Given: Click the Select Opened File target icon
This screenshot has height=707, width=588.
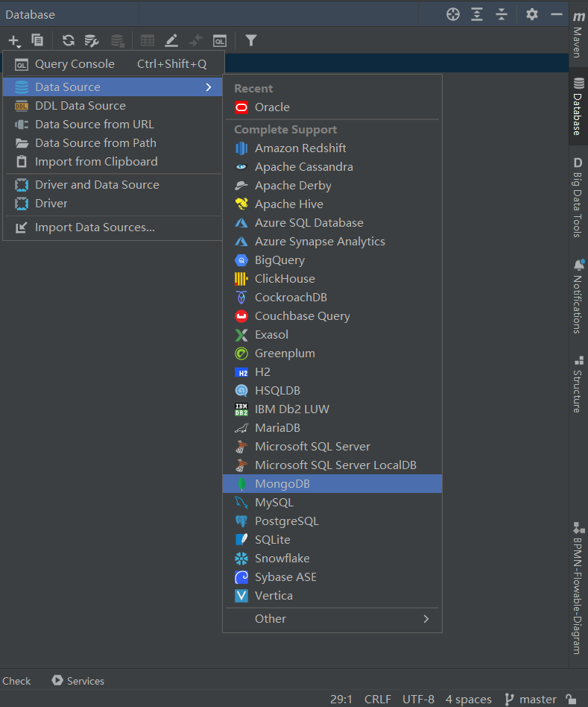Looking at the screenshot, I should 452,14.
